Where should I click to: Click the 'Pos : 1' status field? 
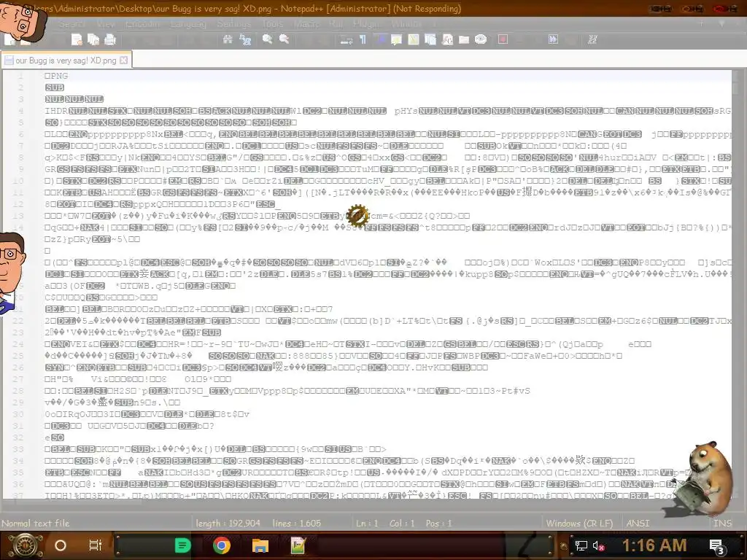click(438, 523)
